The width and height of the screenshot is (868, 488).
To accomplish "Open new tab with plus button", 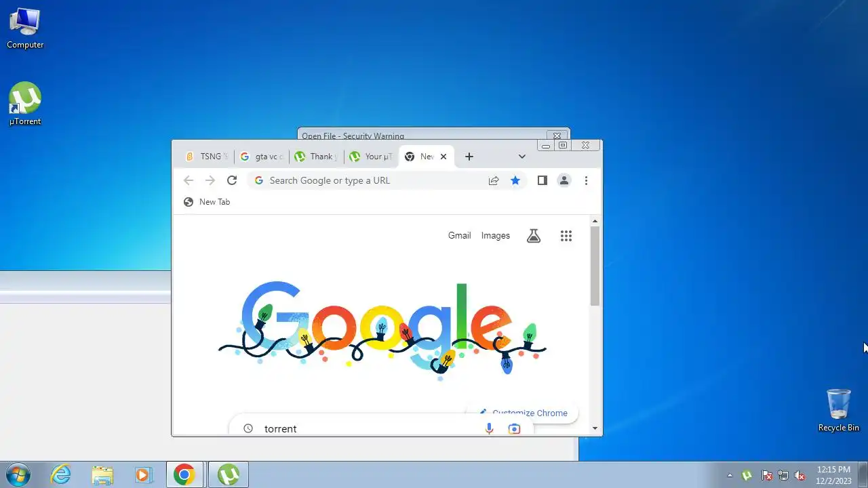I will (469, 157).
